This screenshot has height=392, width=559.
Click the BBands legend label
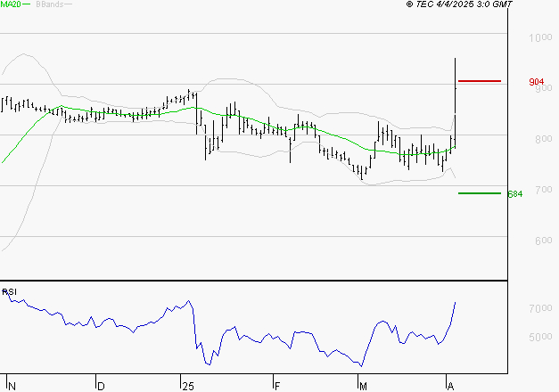click(x=50, y=4)
